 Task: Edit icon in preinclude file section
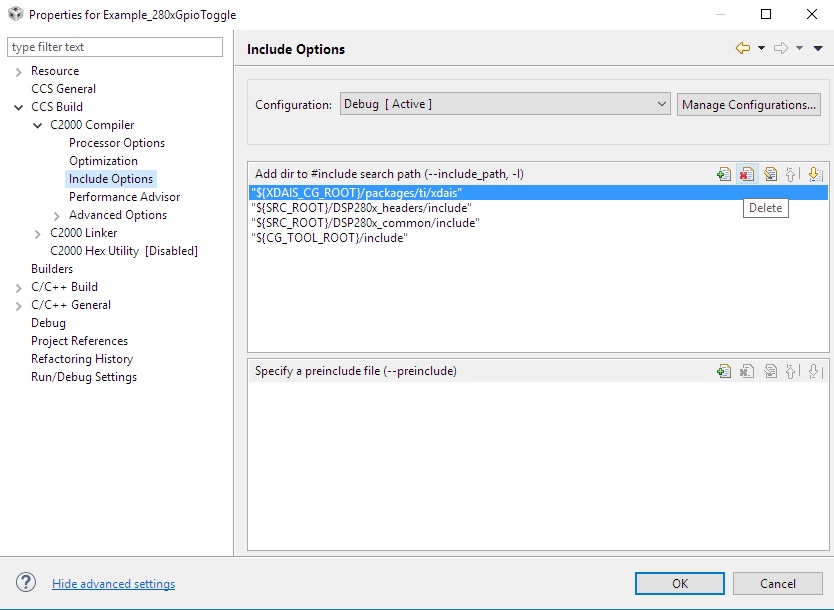tap(770, 371)
